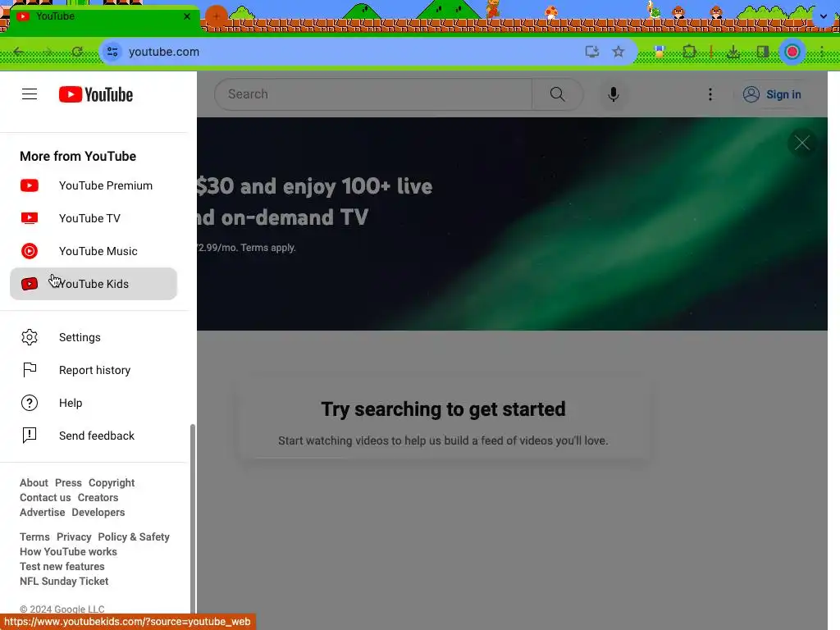Click the YouTube TV icon
Viewport: 840px width, 630px height.
(x=30, y=218)
